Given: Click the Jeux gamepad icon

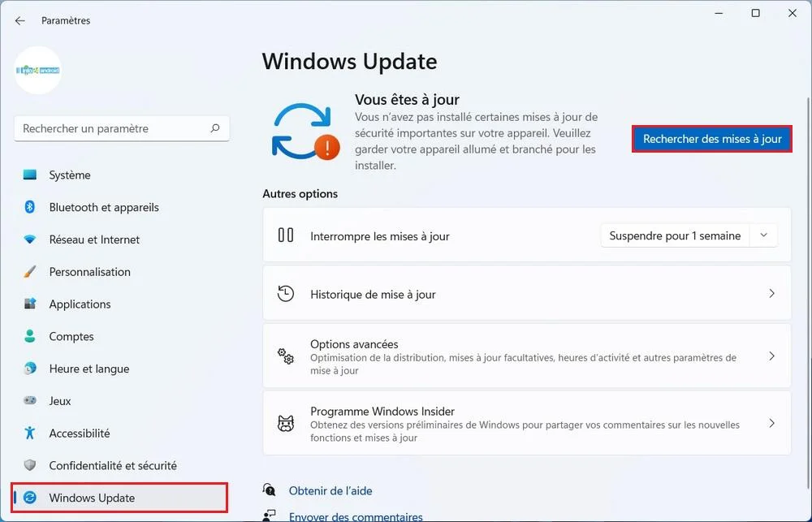Looking at the screenshot, I should (x=30, y=400).
